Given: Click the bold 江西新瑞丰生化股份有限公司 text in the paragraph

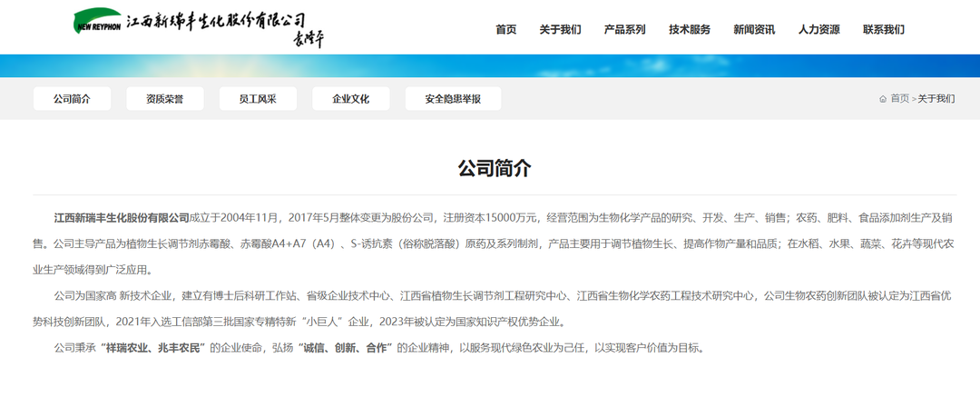Looking at the screenshot, I should [x=122, y=218].
